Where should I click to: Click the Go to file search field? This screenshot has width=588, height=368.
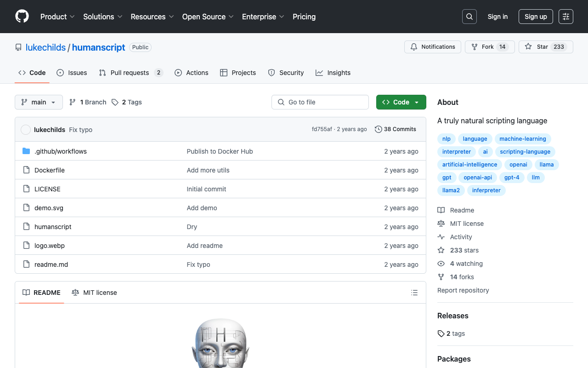tap(320, 102)
